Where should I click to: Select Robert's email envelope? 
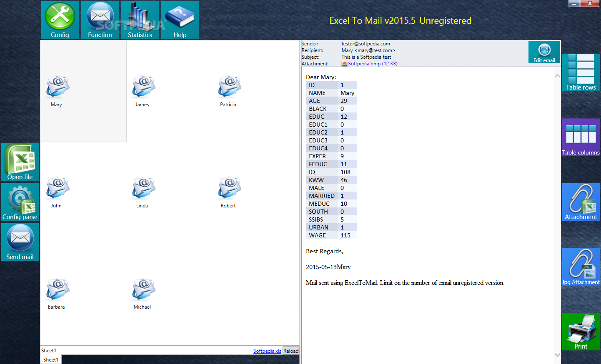coord(229,188)
